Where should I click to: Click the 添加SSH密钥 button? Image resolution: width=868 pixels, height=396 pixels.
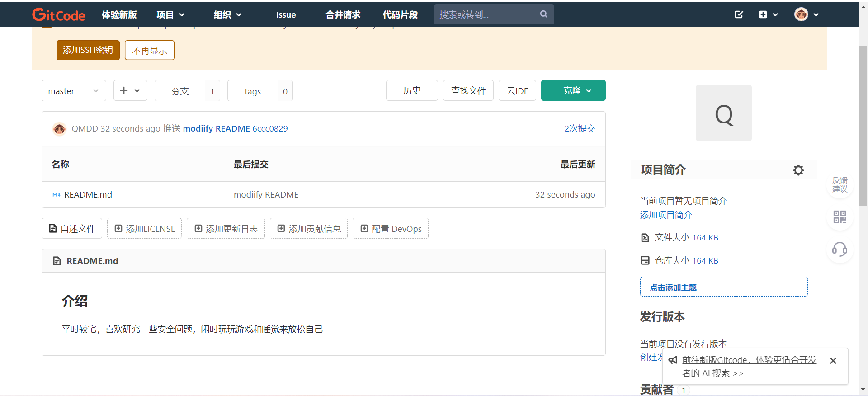(x=88, y=50)
